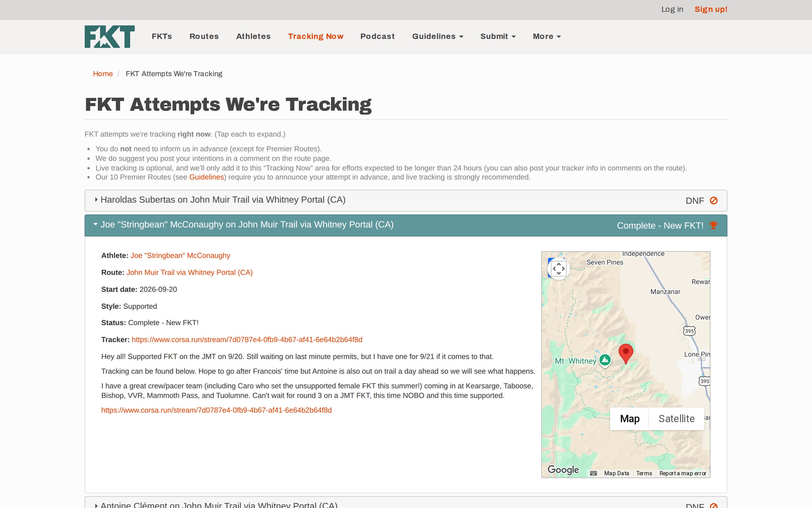This screenshot has width=812, height=508.
Task: Open the Tracker corsa.run stream link
Action: [247, 340]
